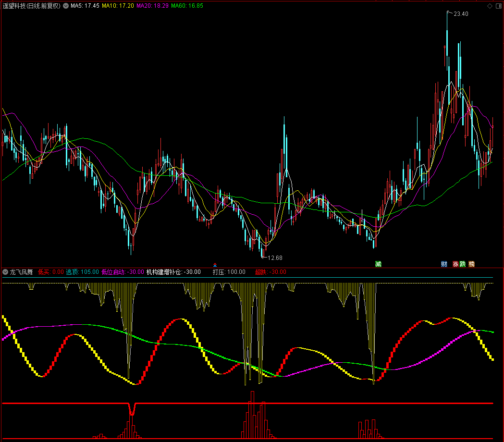Click the 逃顶: 105.00 indicator value
504x442 pixels.
tap(83, 272)
